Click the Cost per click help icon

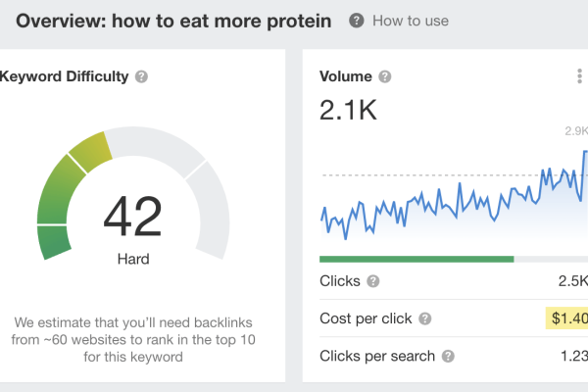coord(425,319)
